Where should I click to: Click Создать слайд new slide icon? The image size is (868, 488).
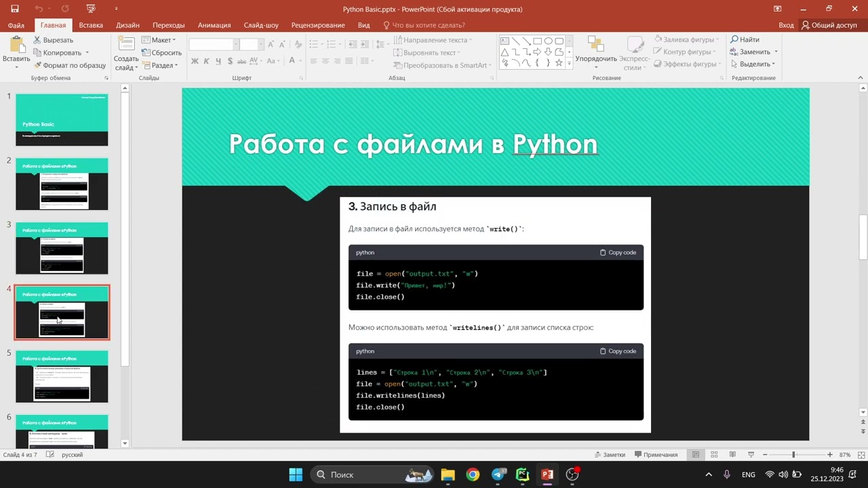[x=126, y=44]
